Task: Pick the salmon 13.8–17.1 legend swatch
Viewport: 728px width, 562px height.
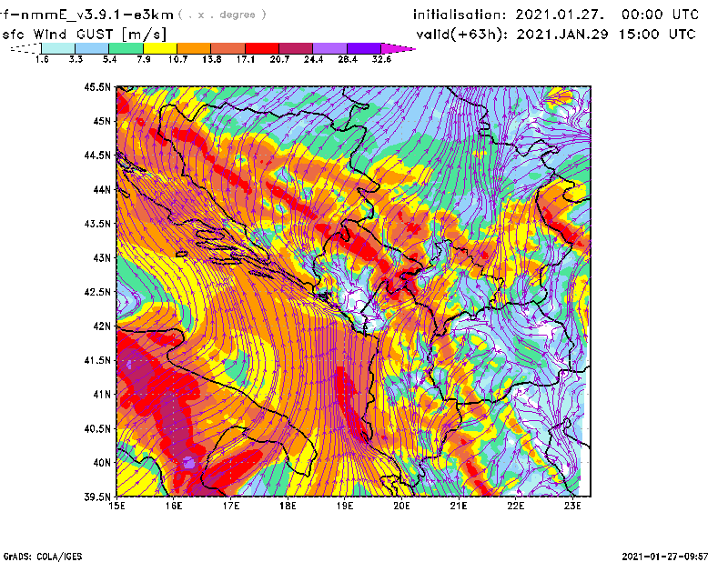Action: [x=227, y=48]
